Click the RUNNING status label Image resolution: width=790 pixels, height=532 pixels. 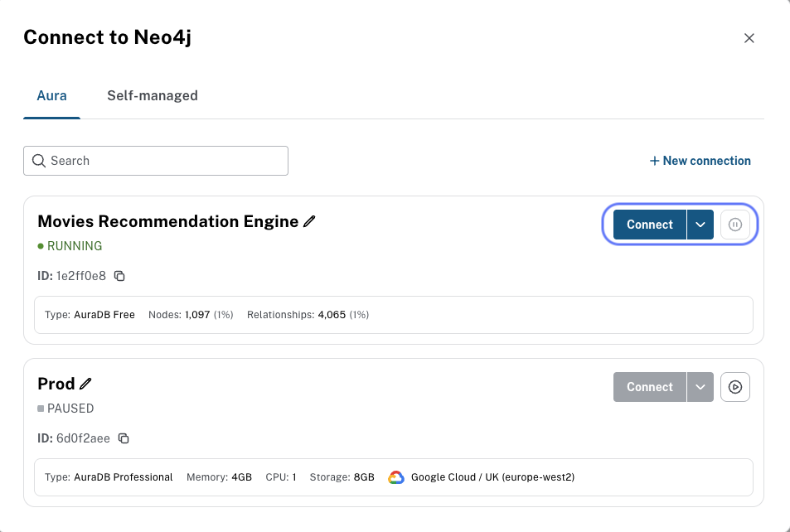click(x=73, y=245)
